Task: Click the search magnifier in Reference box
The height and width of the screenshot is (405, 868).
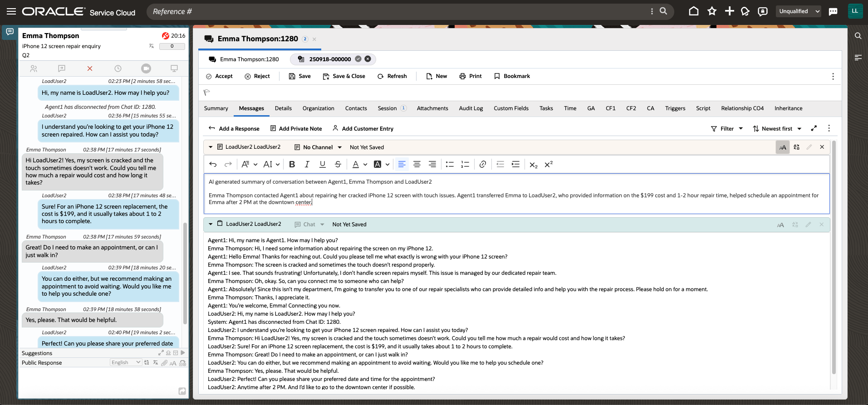Action: (x=663, y=11)
